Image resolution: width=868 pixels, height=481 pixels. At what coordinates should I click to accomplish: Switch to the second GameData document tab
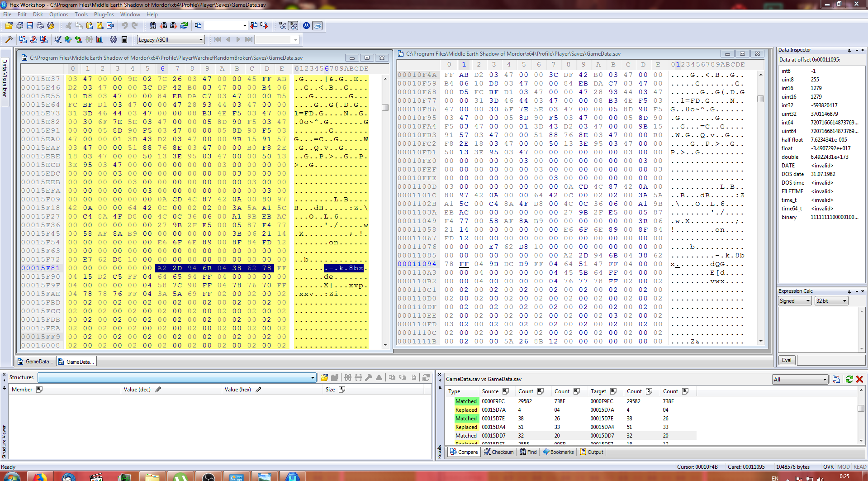pos(76,362)
